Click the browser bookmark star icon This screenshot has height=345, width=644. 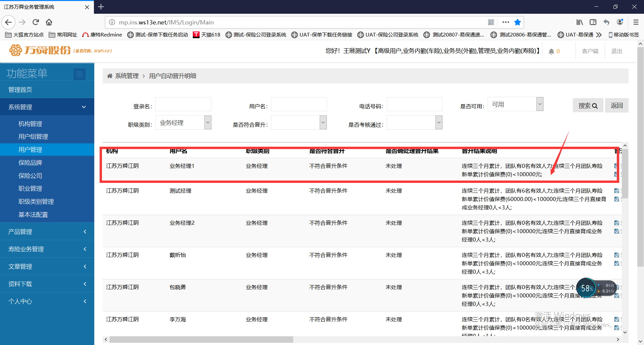[x=518, y=22]
